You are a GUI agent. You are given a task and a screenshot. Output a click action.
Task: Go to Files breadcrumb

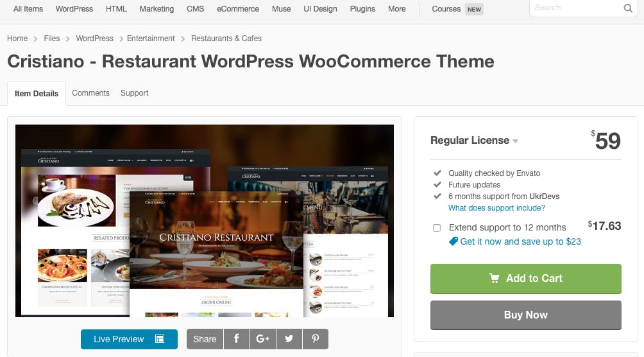pyautogui.click(x=52, y=39)
